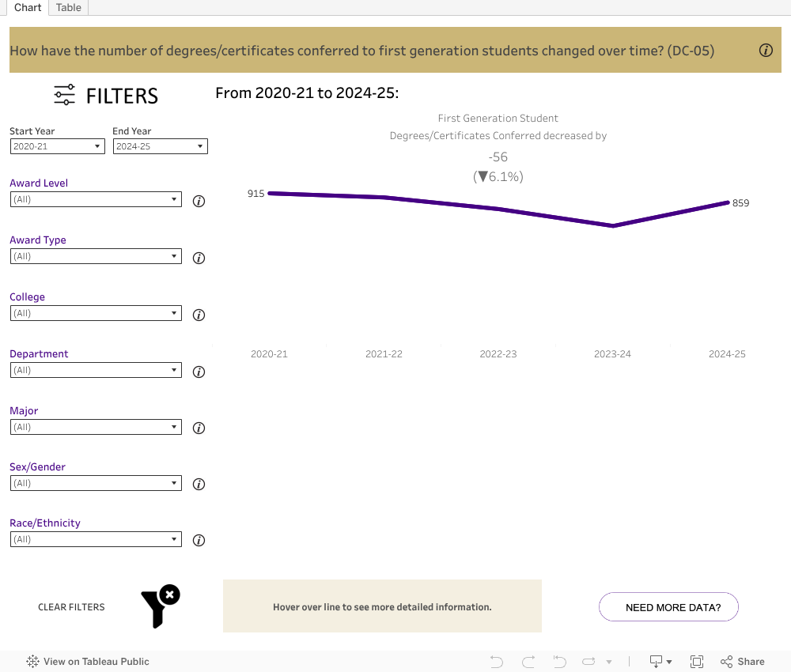Switch to the Table tab
791x672 pixels.
coord(69,7)
